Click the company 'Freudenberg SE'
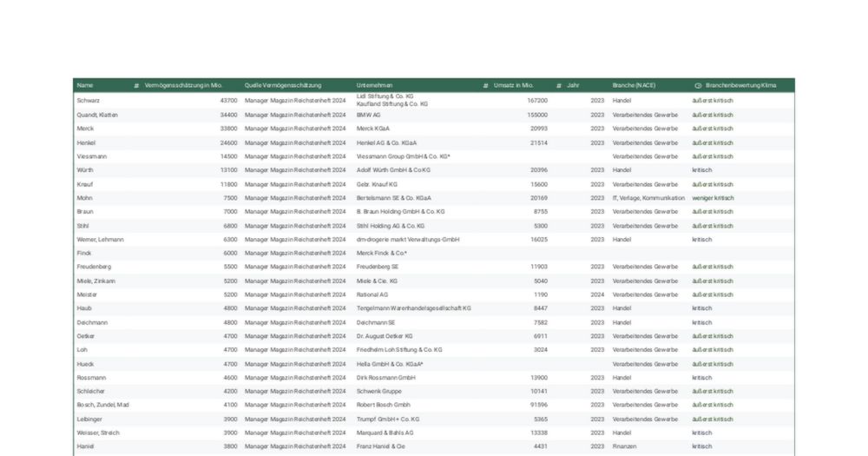The image size is (868, 456). coord(377,267)
